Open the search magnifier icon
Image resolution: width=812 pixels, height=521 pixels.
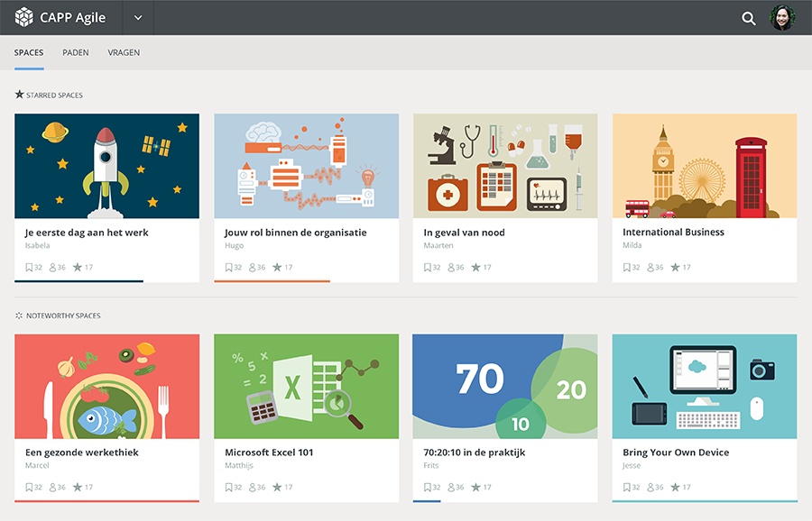[x=748, y=18]
